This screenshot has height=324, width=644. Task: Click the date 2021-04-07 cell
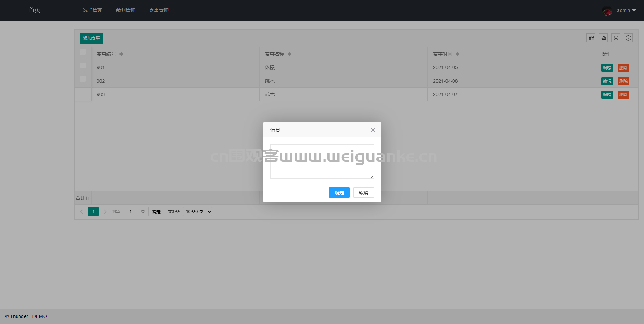pos(512,94)
